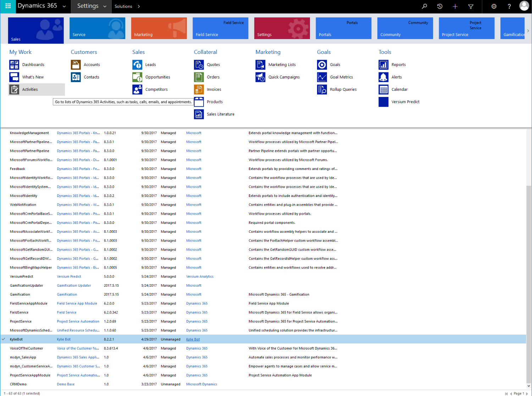Screen dimensions: 532x396
Task: Open Field Service App Module link
Action: (x=77, y=304)
